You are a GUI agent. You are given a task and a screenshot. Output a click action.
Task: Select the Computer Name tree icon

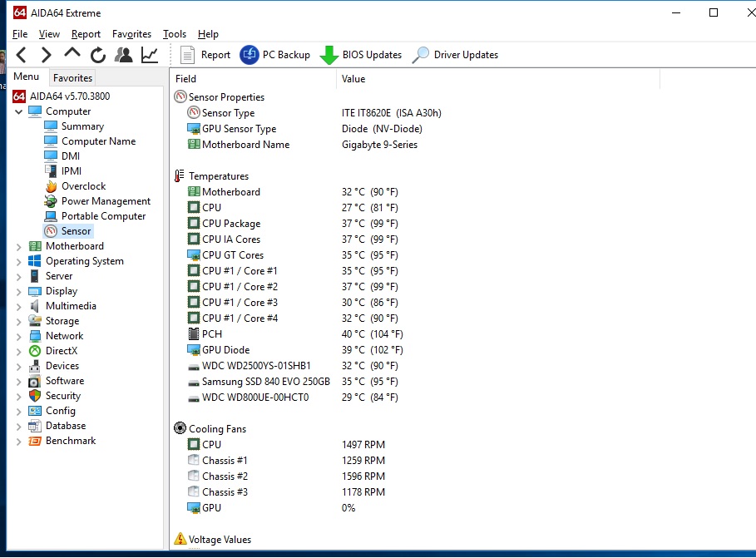pyautogui.click(x=51, y=141)
